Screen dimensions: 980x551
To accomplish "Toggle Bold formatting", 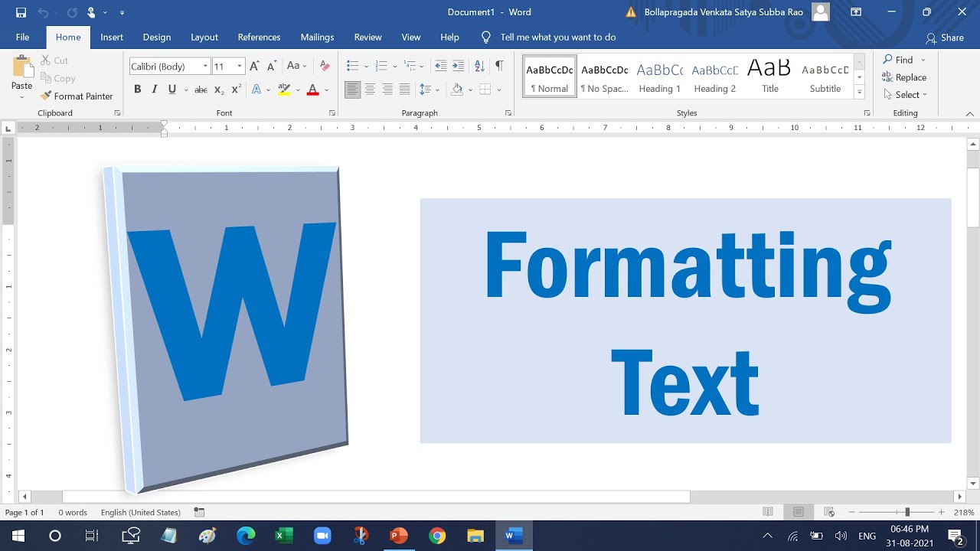I will pyautogui.click(x=137, y=90).
